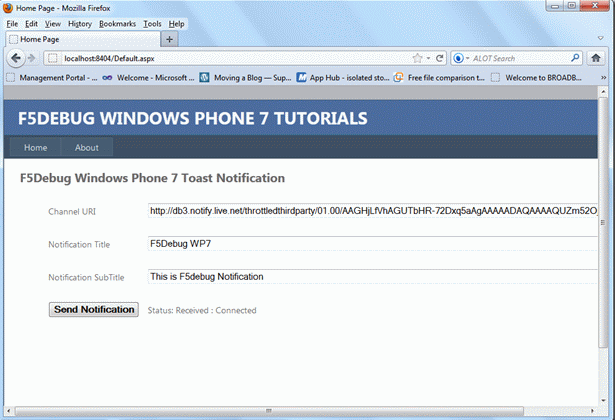
Task: Open the bookmark star dropdown arrow
Action: (428, 58)
